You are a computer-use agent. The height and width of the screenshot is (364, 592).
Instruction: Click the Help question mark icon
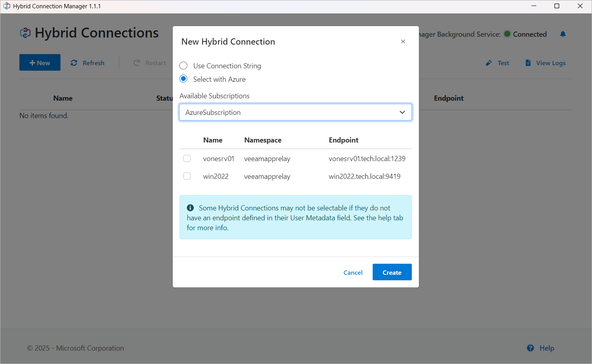coord(530,348)
